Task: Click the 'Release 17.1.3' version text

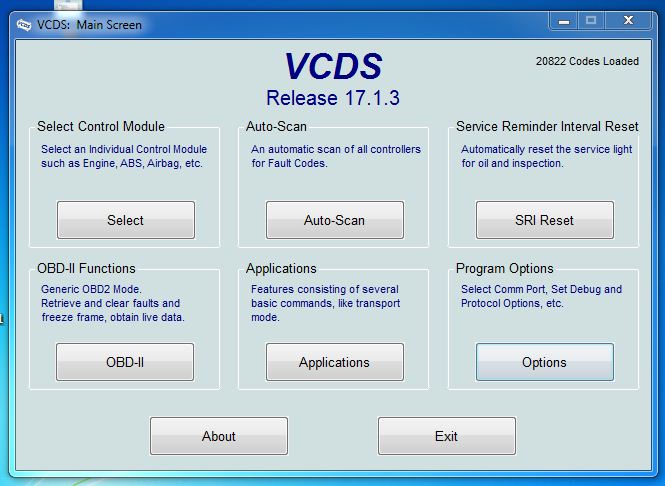Action: (x=333, y=98)
